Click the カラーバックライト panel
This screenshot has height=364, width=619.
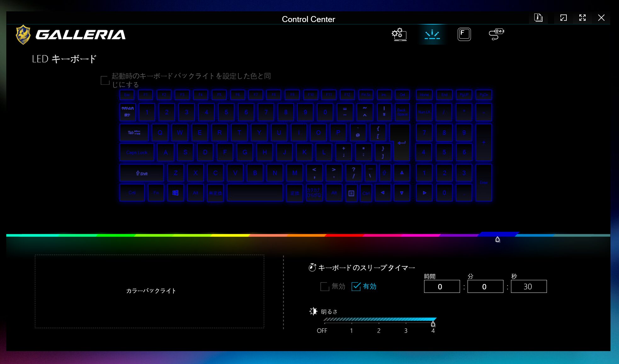[x=150, y=291]
